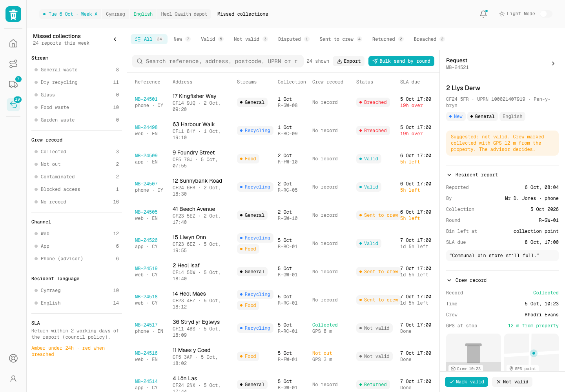Filter crew record by Blocked access
This screenshot has width=565, height=392.
pos(77,189)
